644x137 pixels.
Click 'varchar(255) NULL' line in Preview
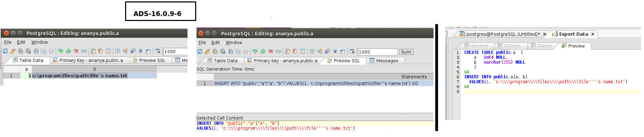[x=504, y=62]
